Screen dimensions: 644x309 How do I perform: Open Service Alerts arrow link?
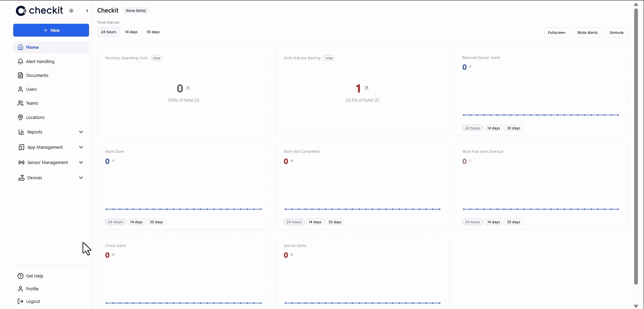coord(292,255)
